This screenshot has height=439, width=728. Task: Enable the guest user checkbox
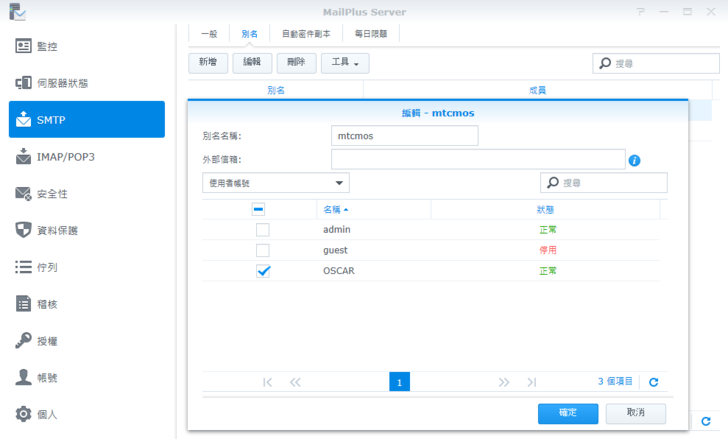[x=263, y=251]
